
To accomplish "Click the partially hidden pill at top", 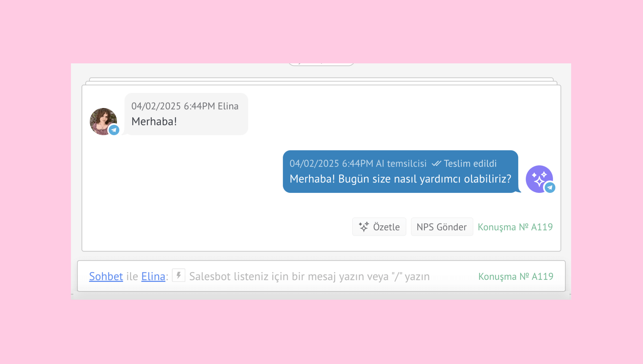I will tap(321, 64).
